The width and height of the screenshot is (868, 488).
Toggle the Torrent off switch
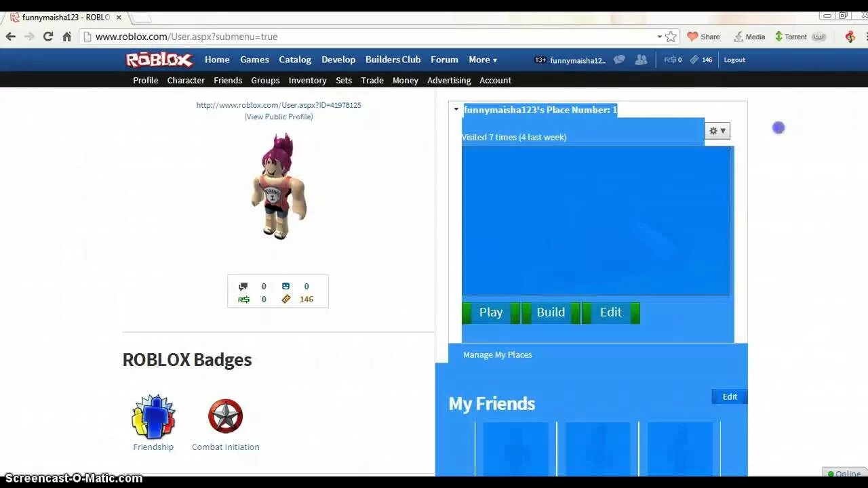[x=819, y=37]
